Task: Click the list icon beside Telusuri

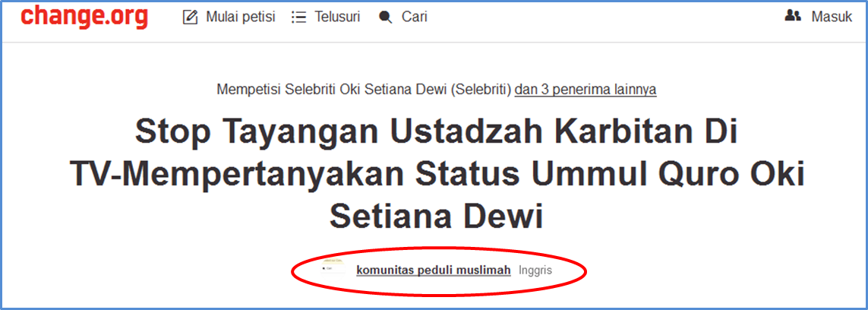Action: tap(299, 17)
